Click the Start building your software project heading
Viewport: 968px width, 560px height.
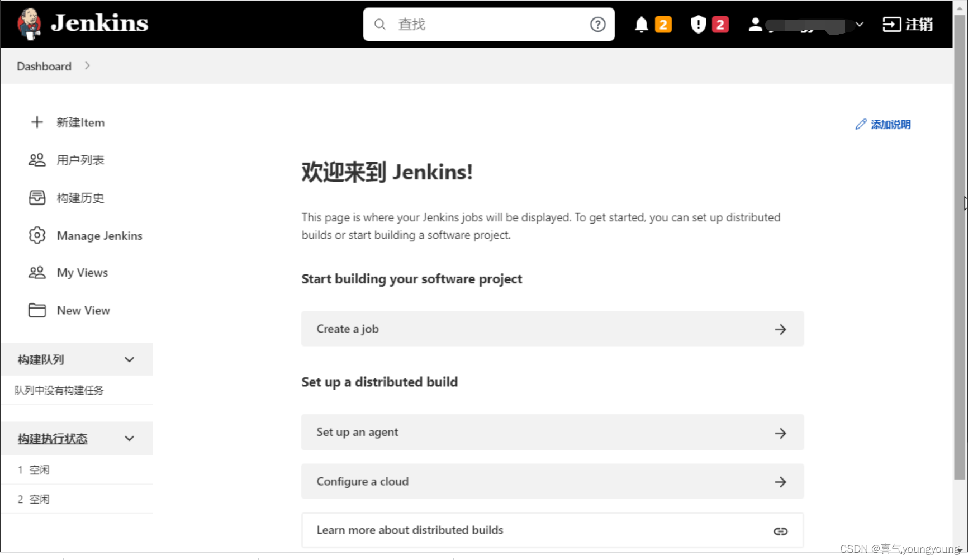[412, 279]
